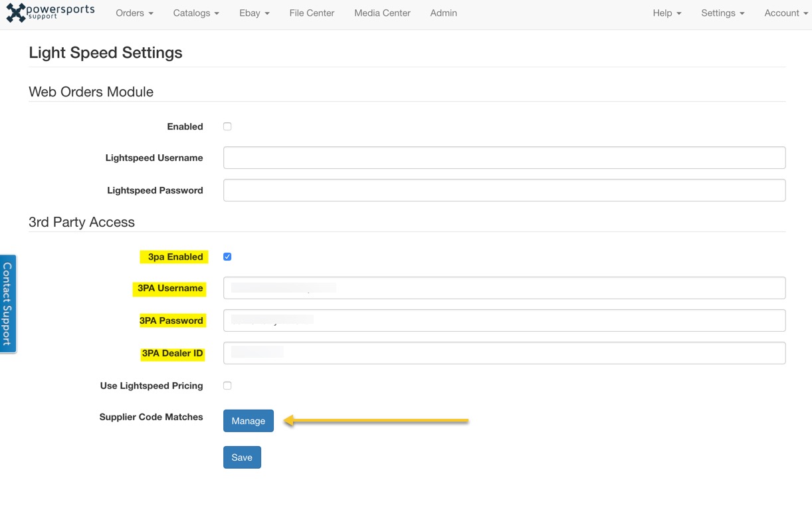The height and width of the screenshot is (506, 812).
Task: Click the Web Orders Module heading
Action: [x=91, y=92]
